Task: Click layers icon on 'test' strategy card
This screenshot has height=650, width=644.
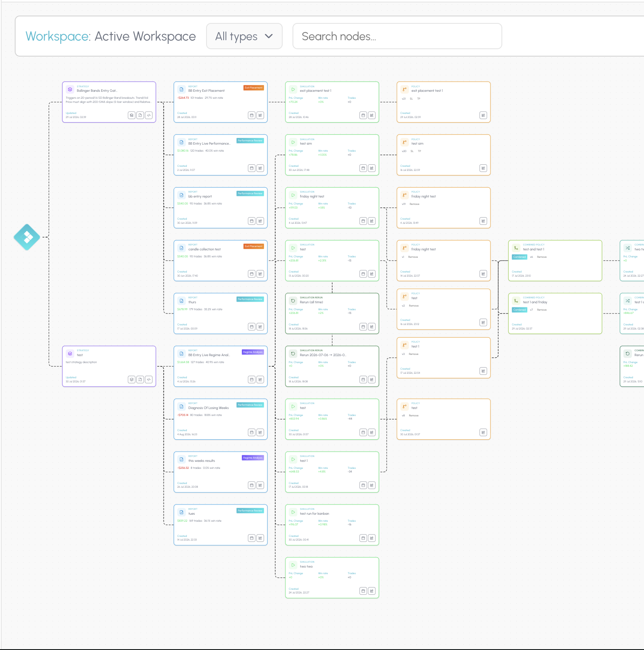Action: point(132,380)
